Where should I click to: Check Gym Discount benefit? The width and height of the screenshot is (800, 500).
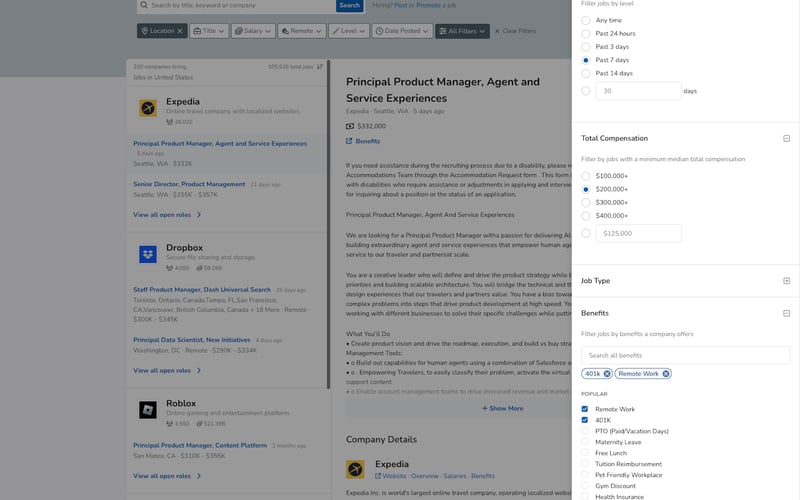(585, 486)
